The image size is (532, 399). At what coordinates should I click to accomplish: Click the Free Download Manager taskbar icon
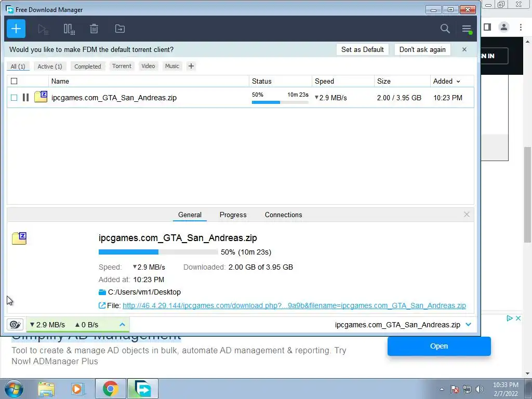tap(143, 389)
